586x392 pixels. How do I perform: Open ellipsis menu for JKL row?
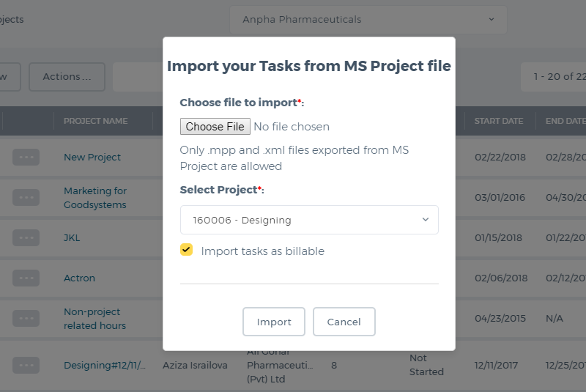click(x=26, y=237)
